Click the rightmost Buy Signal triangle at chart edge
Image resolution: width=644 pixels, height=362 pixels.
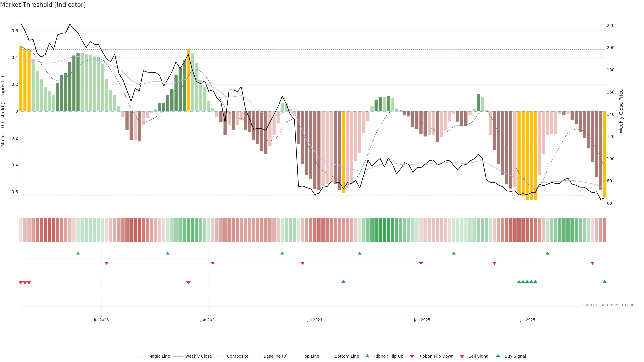click(604, 282)
